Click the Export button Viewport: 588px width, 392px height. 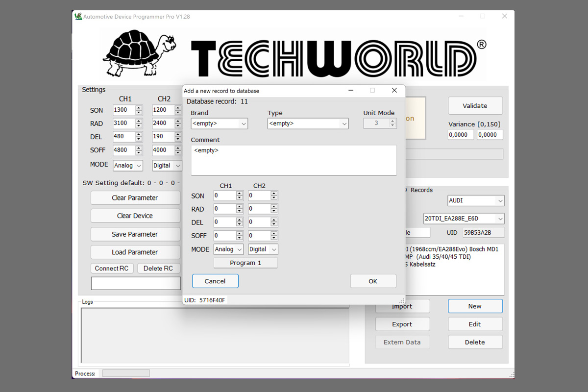click(402, 324)
